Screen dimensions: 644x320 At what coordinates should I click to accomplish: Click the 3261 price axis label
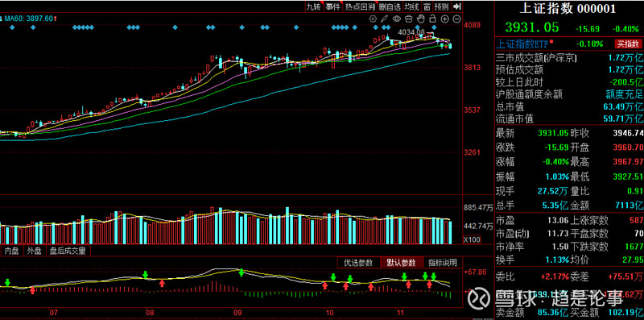point(472,152)
